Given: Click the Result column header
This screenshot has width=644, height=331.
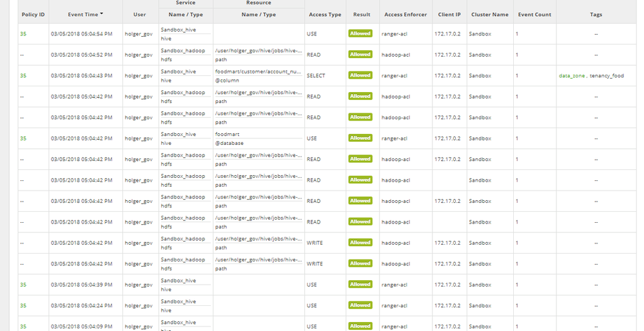Looking at the screenshot, I should pyautogui.click(x=362, y=14).
